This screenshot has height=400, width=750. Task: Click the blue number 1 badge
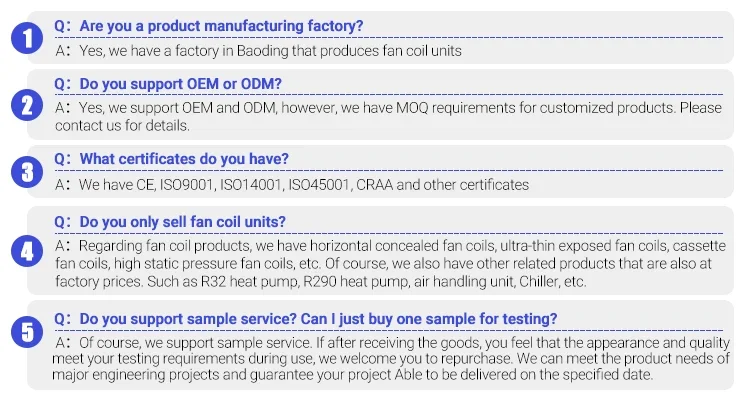pos(24,39)
